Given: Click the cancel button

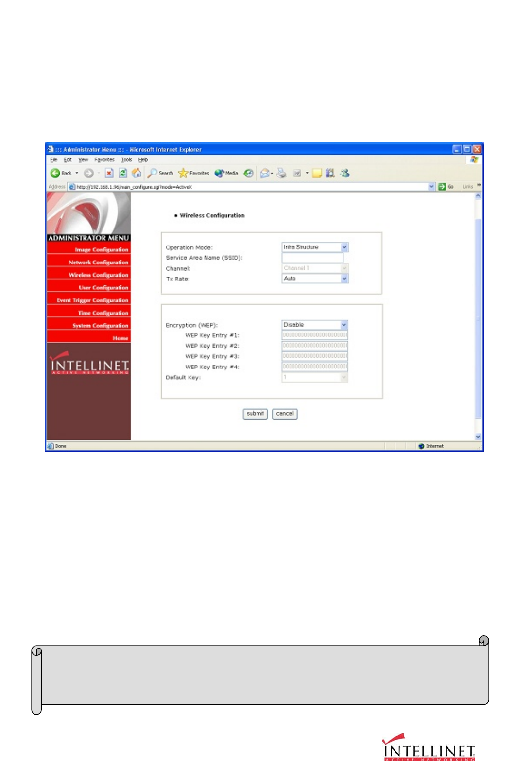Looking at the screenshot, I should [x=285, y=414].
